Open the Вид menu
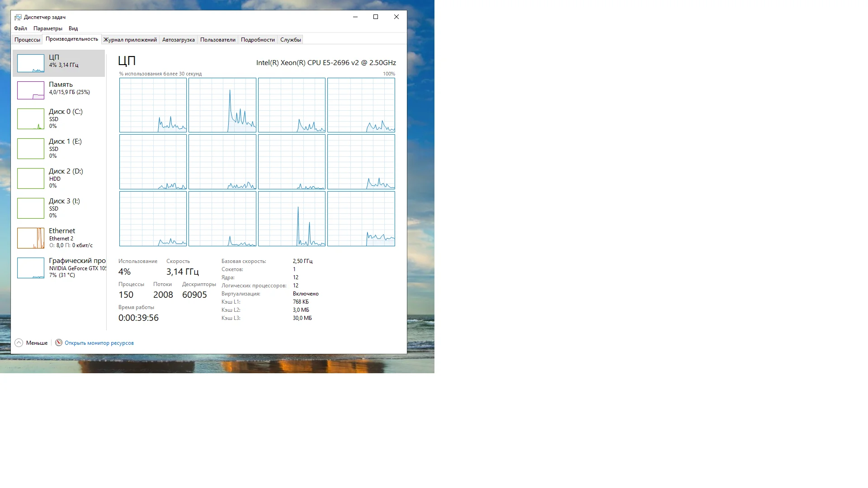Screen dimensions: 868x488 [73, 28]
